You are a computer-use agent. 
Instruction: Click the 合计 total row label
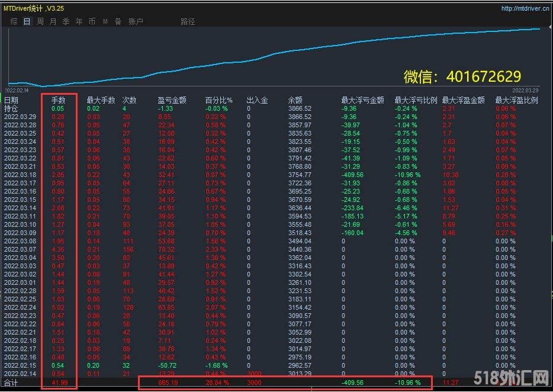(x=11, y=383)
